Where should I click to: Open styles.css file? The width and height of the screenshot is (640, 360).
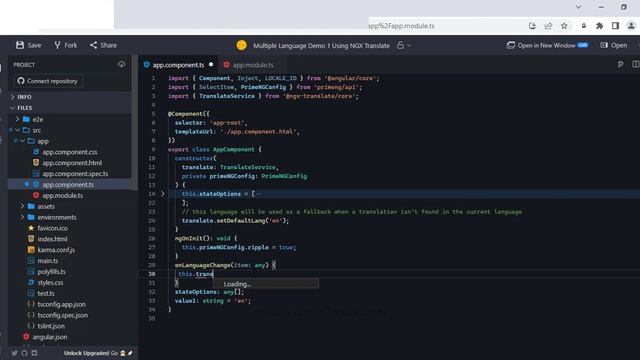point(50,282)
